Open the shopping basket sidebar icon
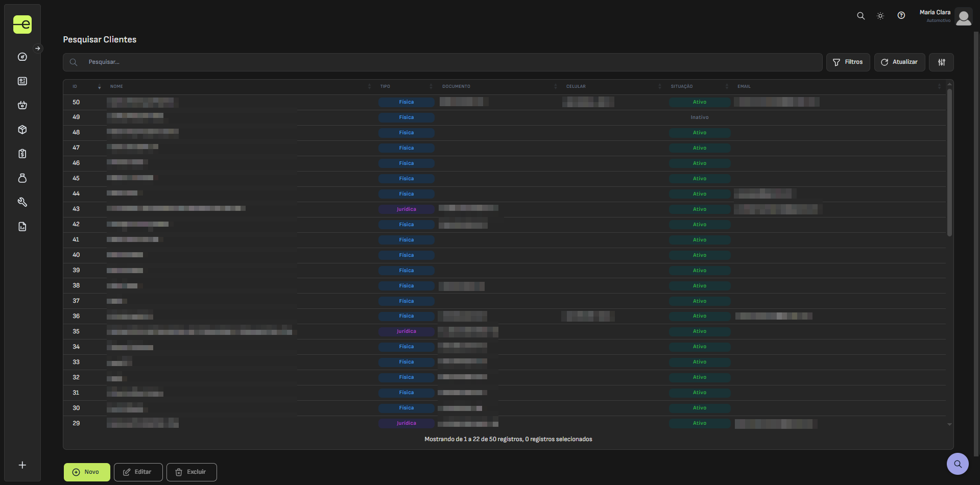This screenshot has width=980, height=485. pyautogui.click(x=22, y=105)
